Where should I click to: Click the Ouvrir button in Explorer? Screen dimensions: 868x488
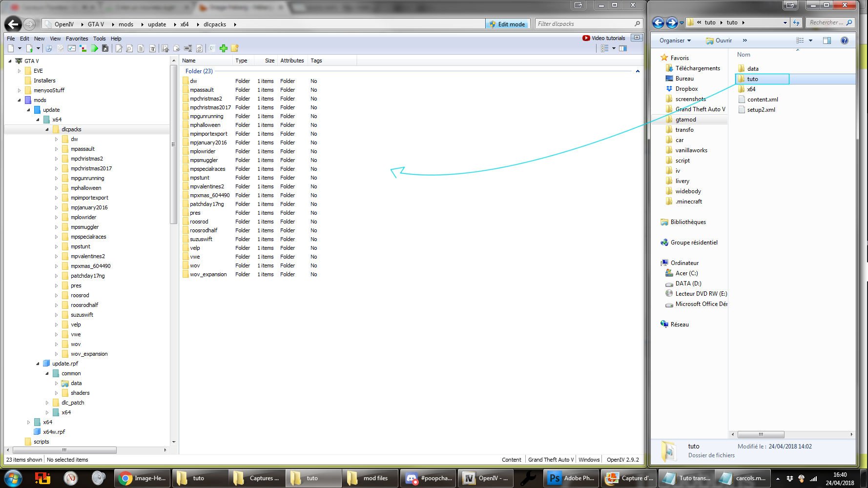click(719, 41)
